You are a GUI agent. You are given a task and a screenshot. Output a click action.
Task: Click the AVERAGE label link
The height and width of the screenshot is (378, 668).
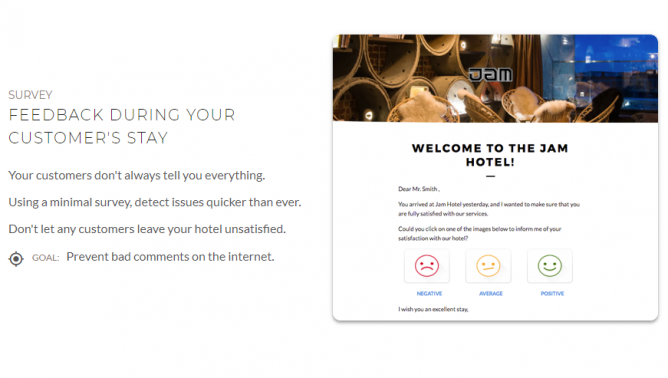point(491,294)
